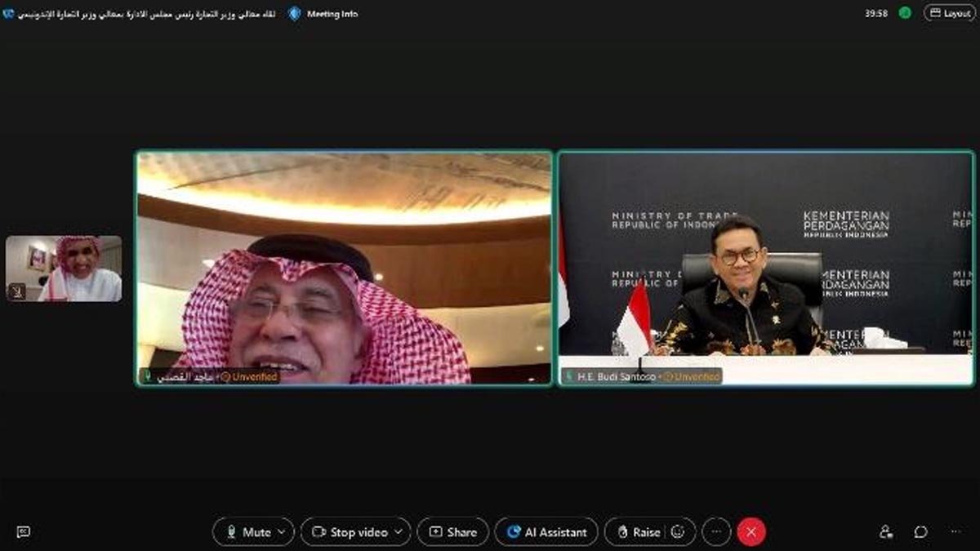Viewport: 980px width, 551px height.
Task: Share screen content
Action: 452,532
